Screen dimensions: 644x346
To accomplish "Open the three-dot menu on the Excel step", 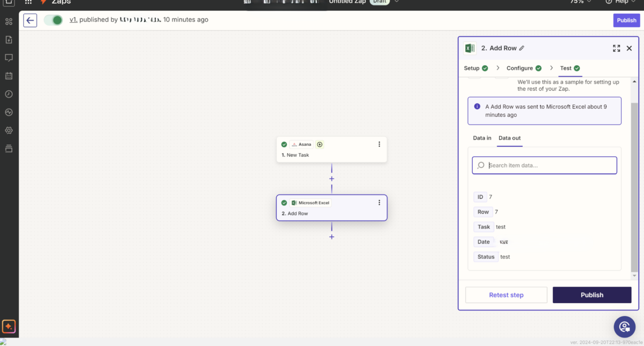I will [379, 202].
